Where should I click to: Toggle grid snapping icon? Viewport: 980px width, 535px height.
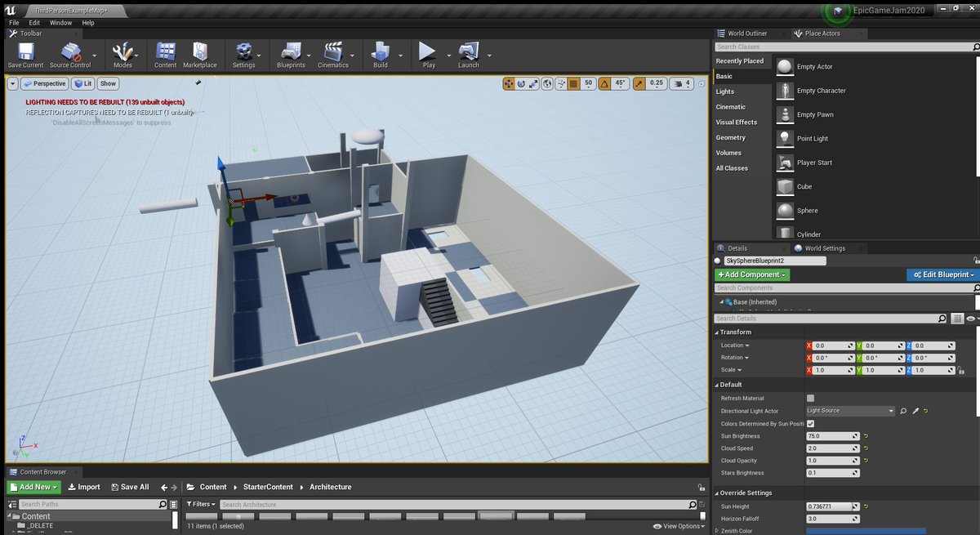pyautogui.click(x=573, y=83)
